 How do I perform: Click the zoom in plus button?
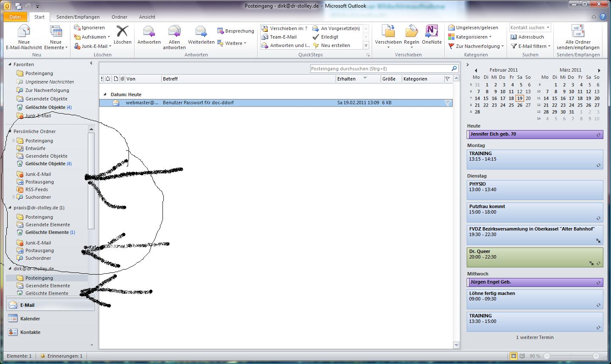tap(596, 356)
